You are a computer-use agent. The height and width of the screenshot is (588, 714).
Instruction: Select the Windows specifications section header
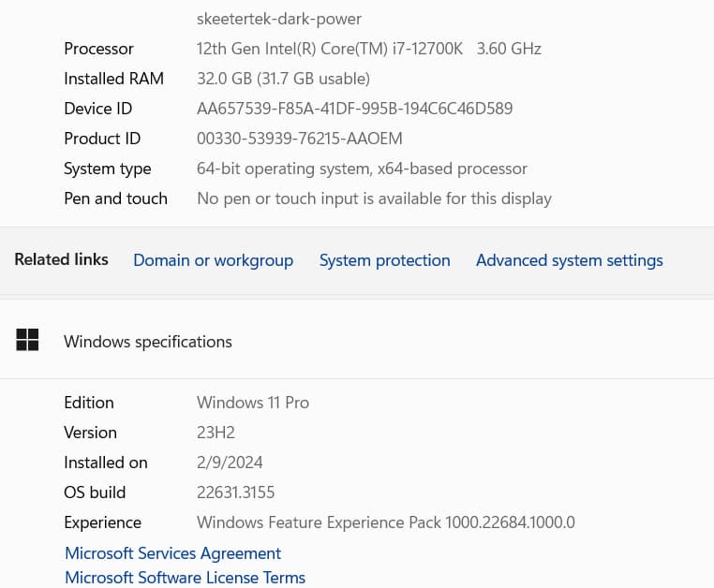click(x=148, y=342)
